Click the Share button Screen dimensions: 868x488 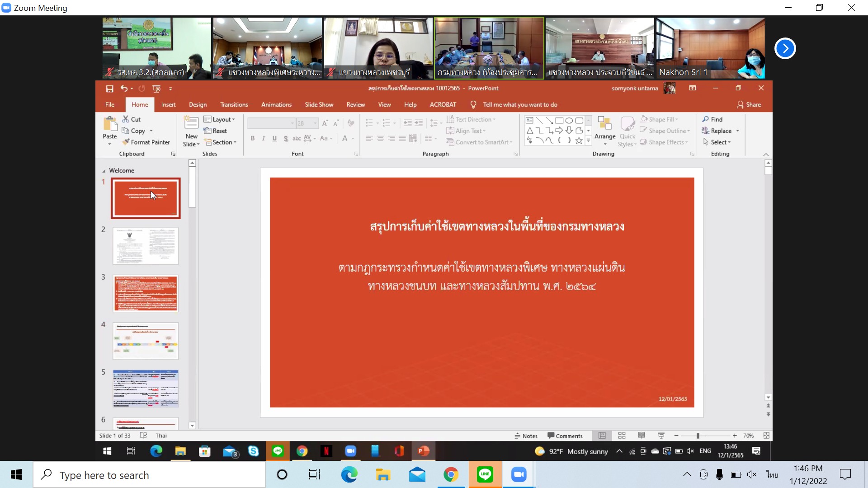coord(749,104)
